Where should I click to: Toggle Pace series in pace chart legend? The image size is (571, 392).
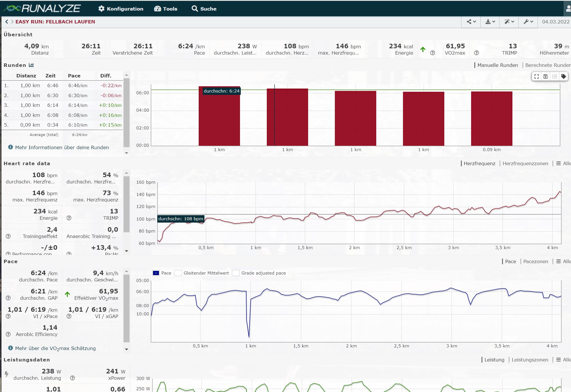coord(166,273)
